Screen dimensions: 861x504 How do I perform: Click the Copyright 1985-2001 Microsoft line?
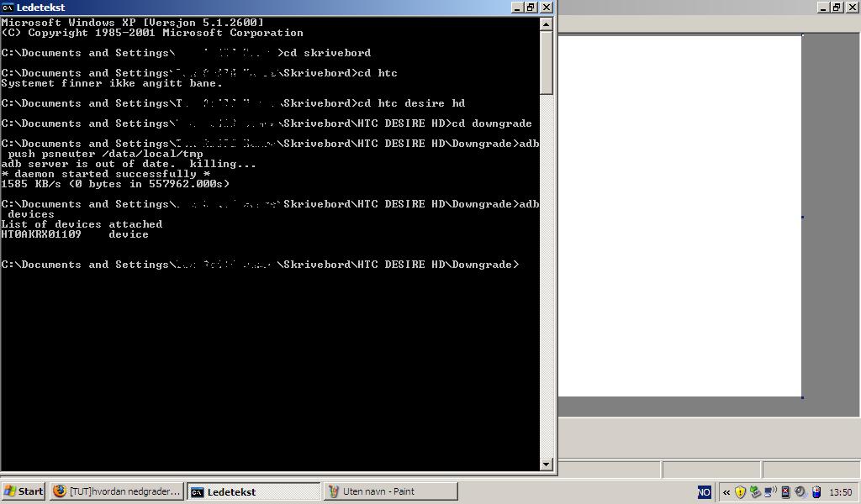pos(152,33)
